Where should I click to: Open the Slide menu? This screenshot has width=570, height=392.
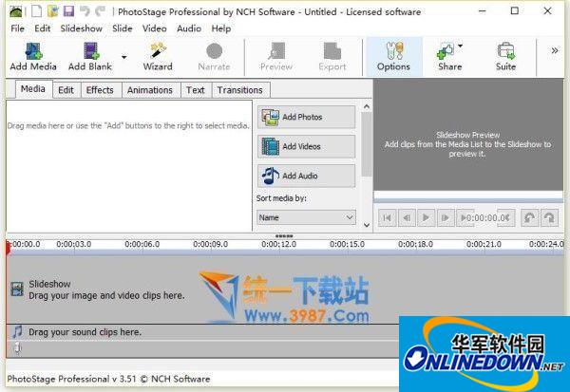[123, 28]
